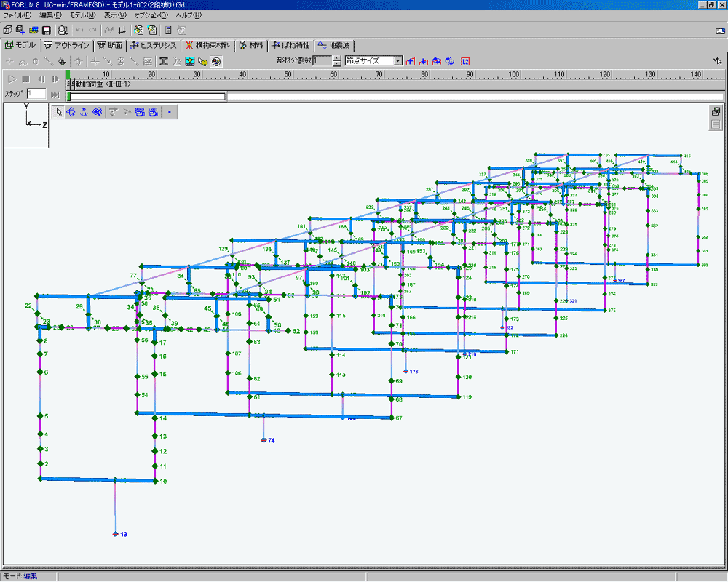Viewport: 728px width, 582px height.
Task: Open the 節点サイズ dropdown
Action: click(397, 61)
